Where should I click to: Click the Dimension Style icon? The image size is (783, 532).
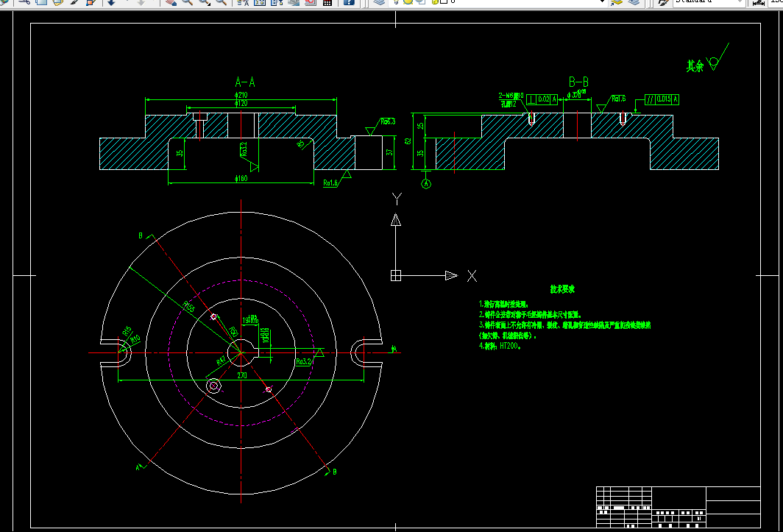point(759,2)
